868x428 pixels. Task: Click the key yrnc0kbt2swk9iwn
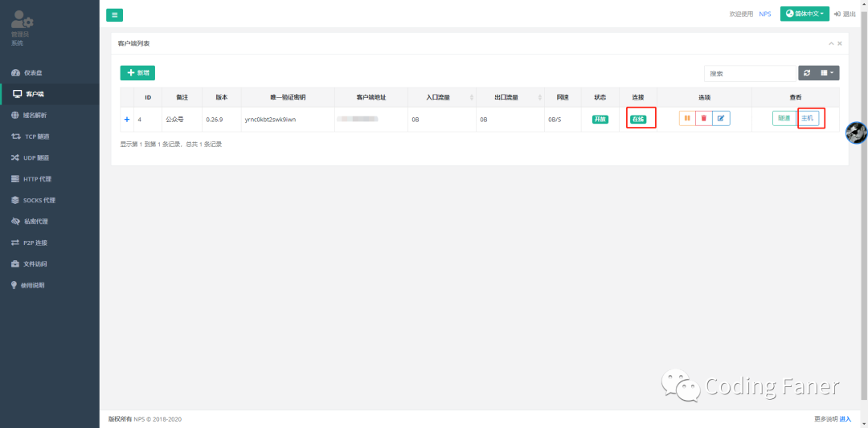[x=270, y=120]
